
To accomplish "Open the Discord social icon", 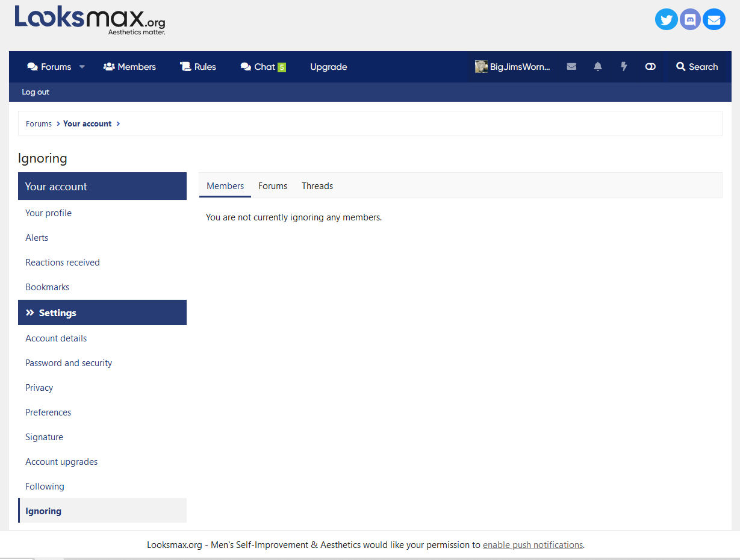I will pyautogui.click(x=690, y=20).
